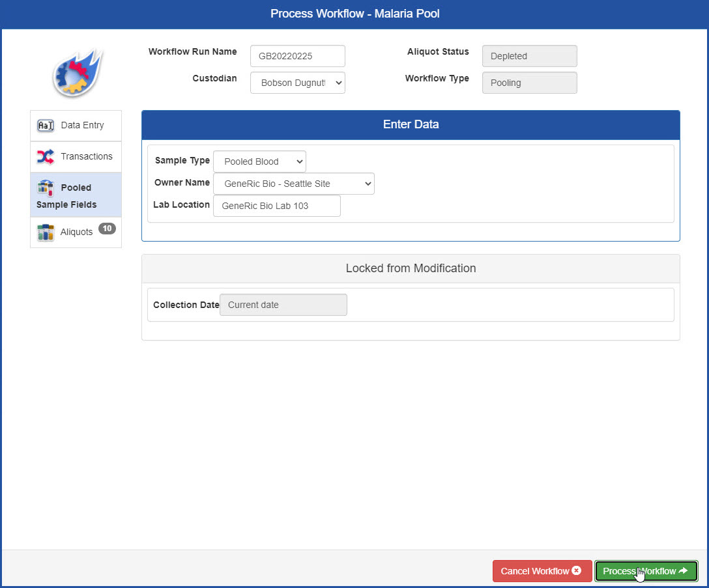Cancel the current workflow
The width and height of the screenshot is (709, 588).
pos(542,570)
